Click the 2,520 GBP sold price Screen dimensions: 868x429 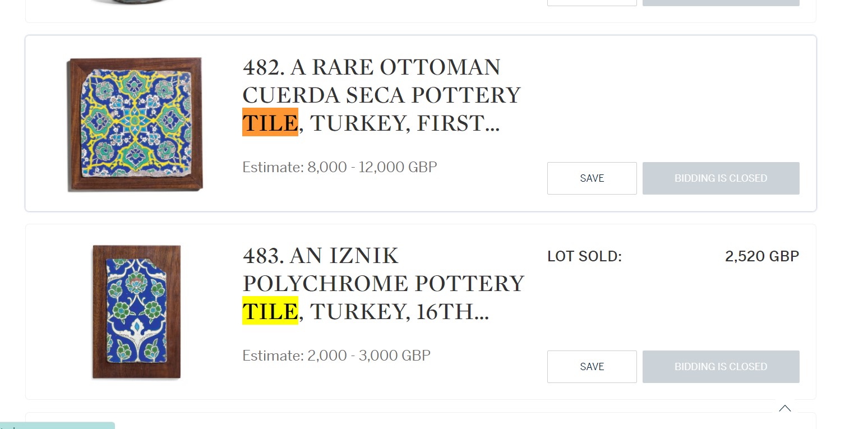(762, 256)
